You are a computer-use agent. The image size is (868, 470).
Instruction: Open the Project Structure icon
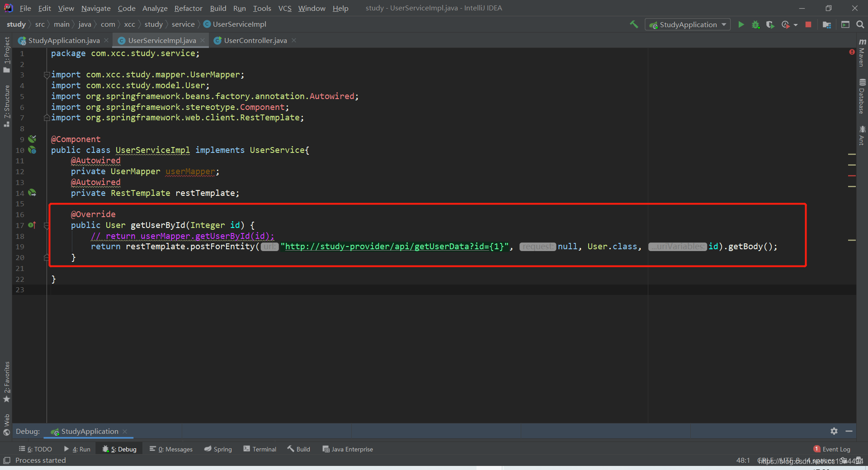[x=827, y=24]
